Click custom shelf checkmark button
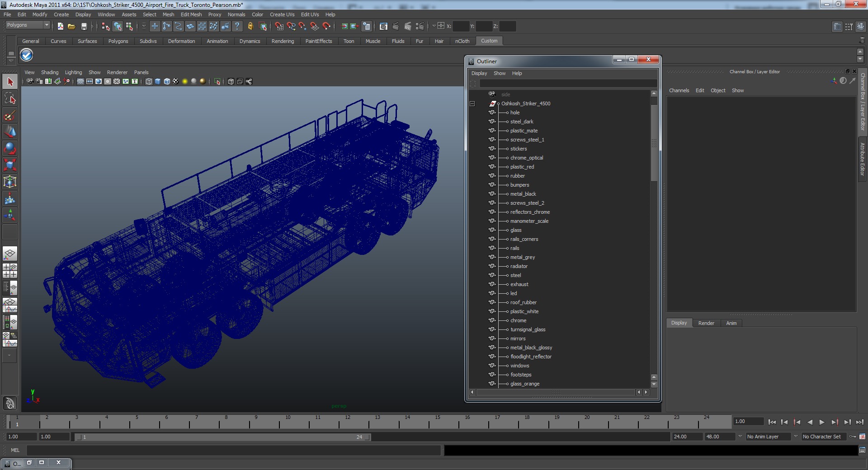868x470 pixels. click(27, 55)
